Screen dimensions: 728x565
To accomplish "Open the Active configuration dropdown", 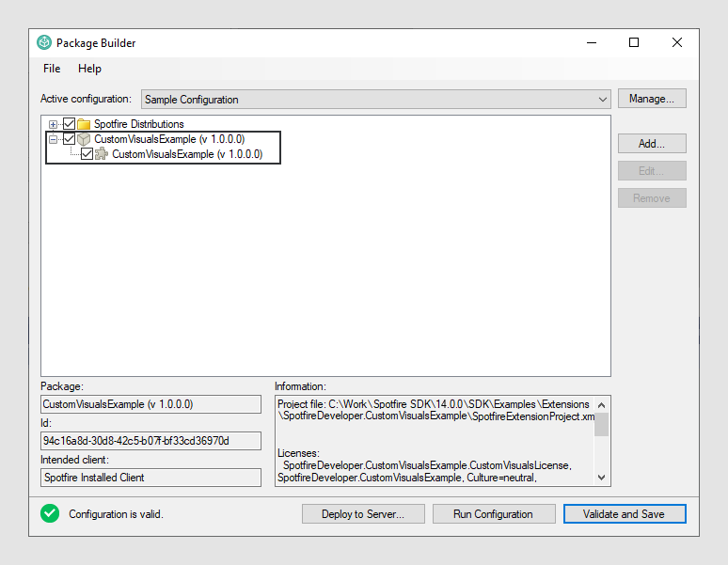I will (x=375, y=100).
